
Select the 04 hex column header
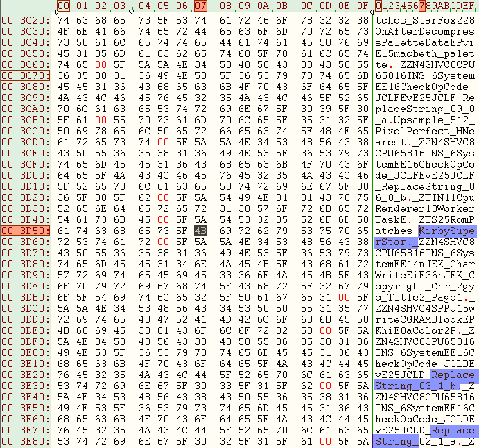tap(144, 6)
